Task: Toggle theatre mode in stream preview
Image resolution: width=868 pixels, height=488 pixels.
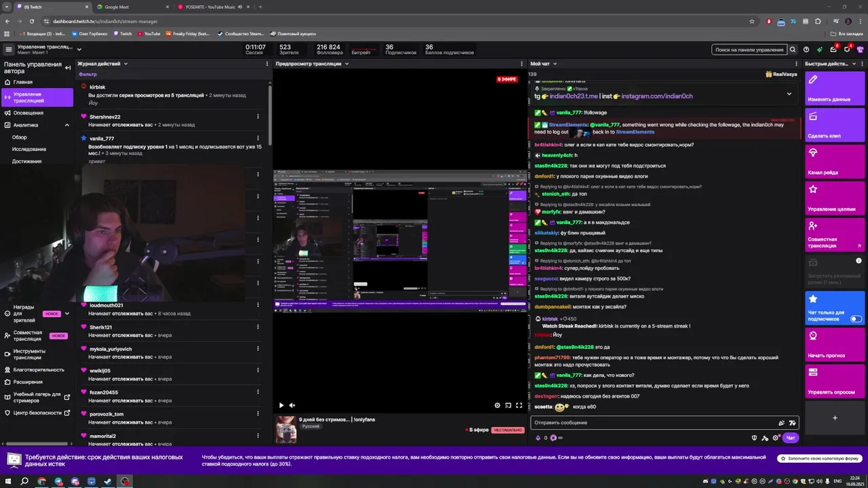Action: click(508, 405)
